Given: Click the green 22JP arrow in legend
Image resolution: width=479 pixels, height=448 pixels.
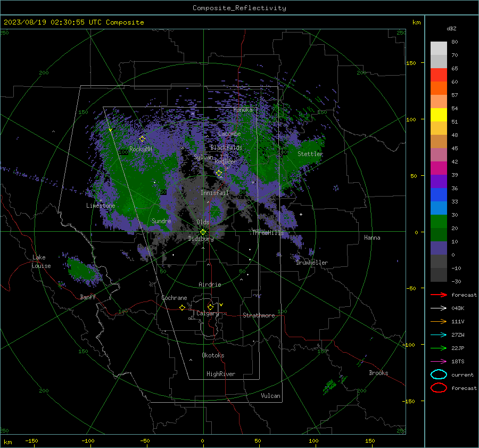Looking at the screenshot, I should click(439, 348).
